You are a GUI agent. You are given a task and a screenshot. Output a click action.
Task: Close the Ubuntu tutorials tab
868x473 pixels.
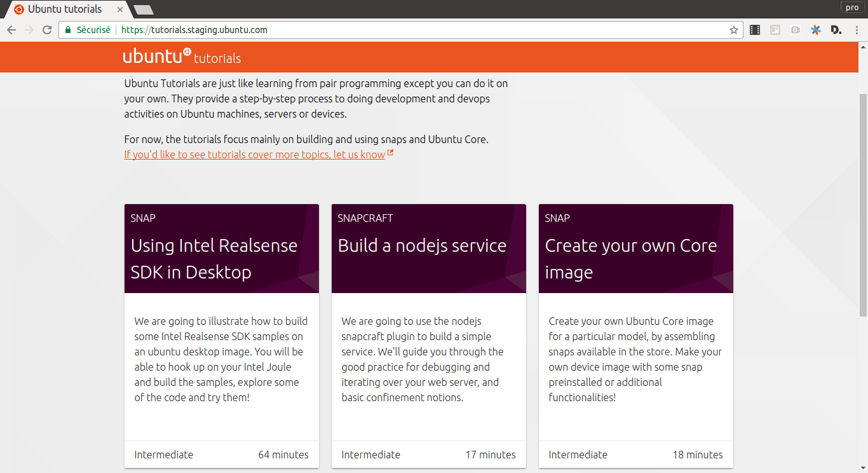tap(120, 10)
